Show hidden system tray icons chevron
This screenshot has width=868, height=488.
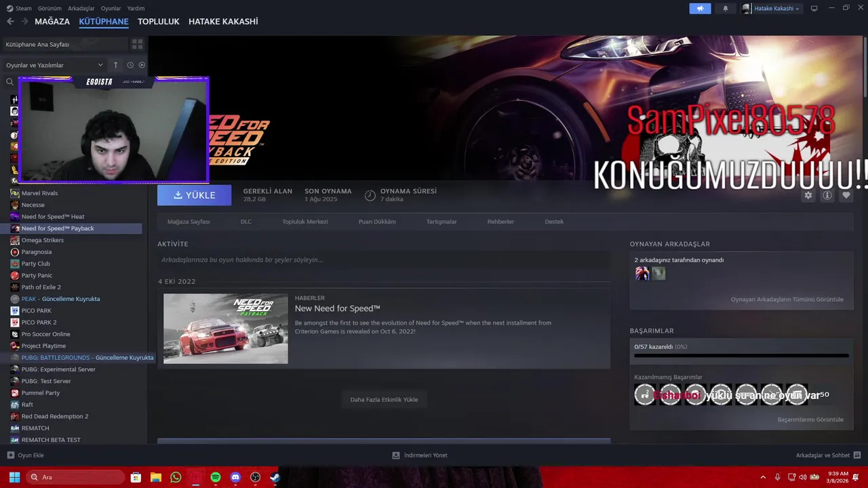[x=763, y=477]
